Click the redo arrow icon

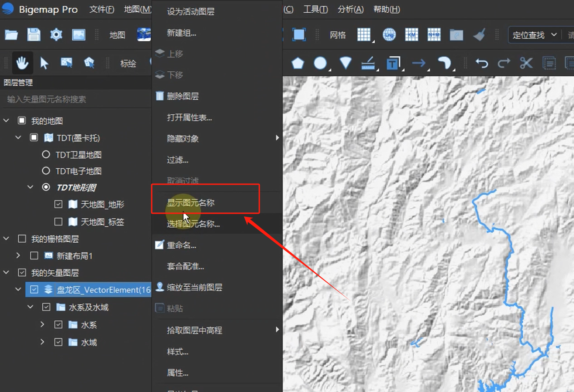coord(504,63)
